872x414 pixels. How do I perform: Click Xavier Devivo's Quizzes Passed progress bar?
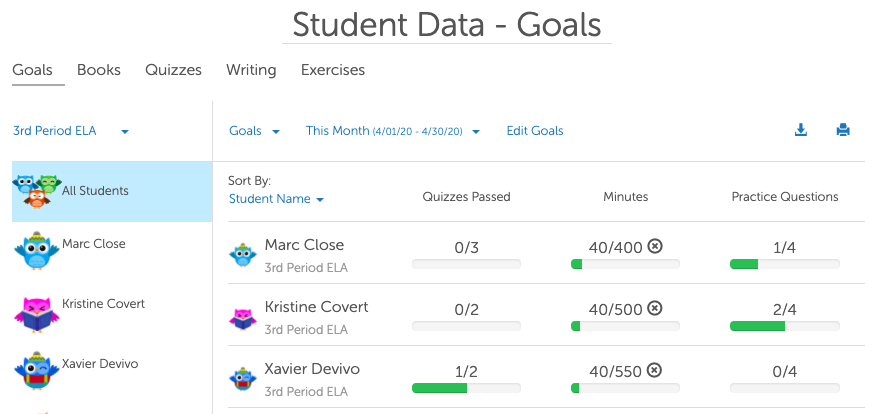(466, 388)
